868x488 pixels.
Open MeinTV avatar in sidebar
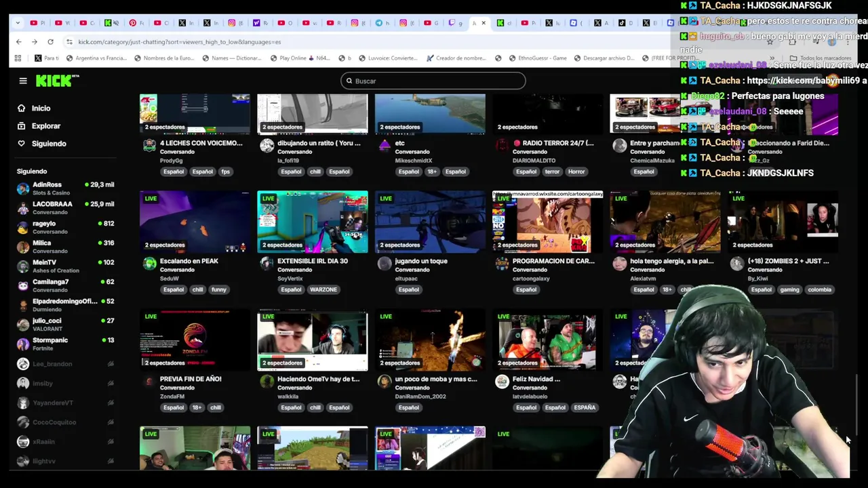pos(23,266)
